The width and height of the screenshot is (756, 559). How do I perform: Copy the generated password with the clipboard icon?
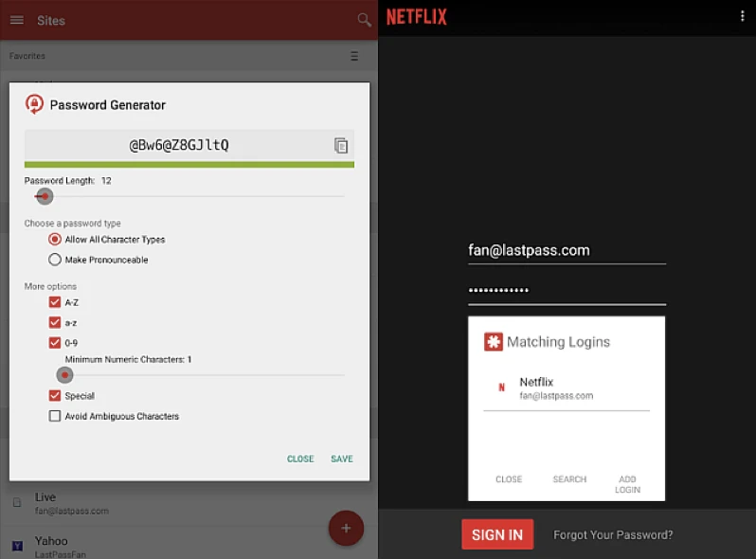point(341,145)
